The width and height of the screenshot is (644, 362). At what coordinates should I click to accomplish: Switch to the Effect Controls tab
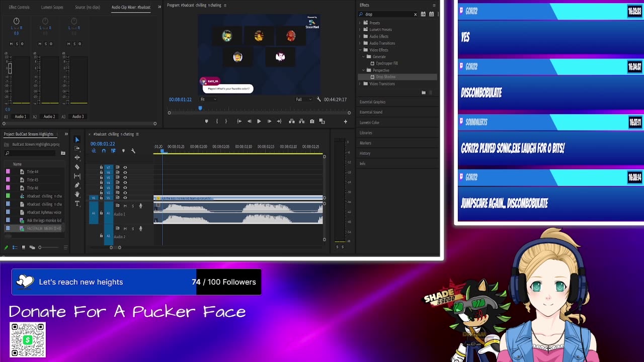click(19, 8)
